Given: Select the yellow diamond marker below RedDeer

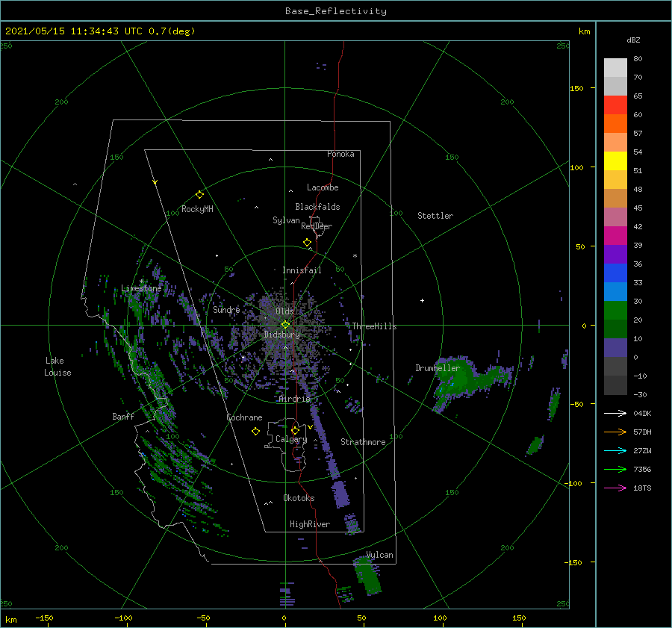Looking at the screenshot, I should 307,243.
